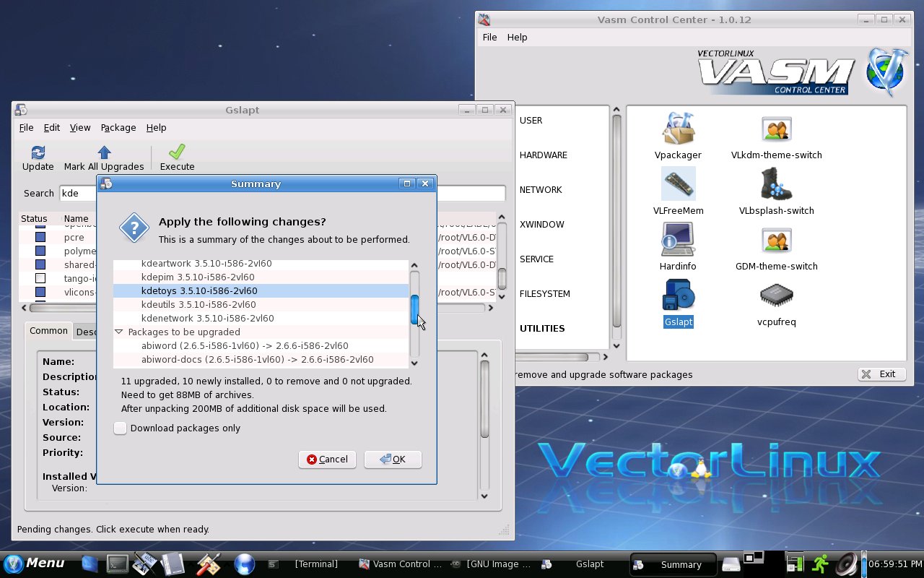Open GDM-theme-switch icon
The width and height of the screenshot is (924, 578).
(x=776, y=240)
